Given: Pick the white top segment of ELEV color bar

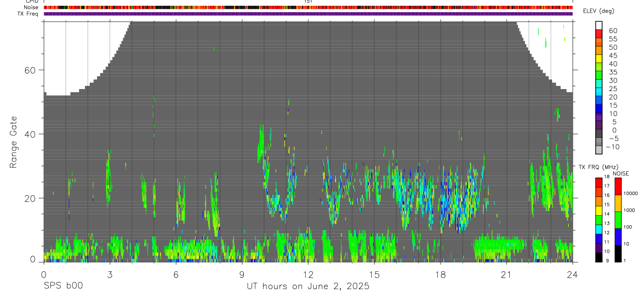Looking at the screenshot, I should (599, 25).
